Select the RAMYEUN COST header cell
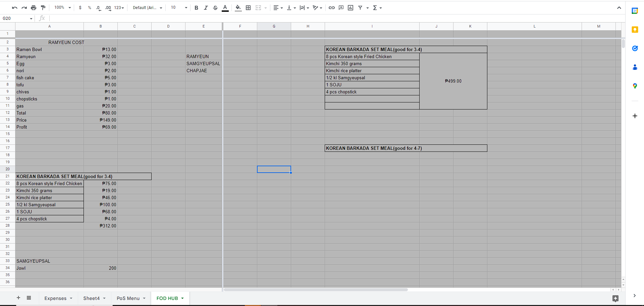Screen dimensions: 644x306 66,42
